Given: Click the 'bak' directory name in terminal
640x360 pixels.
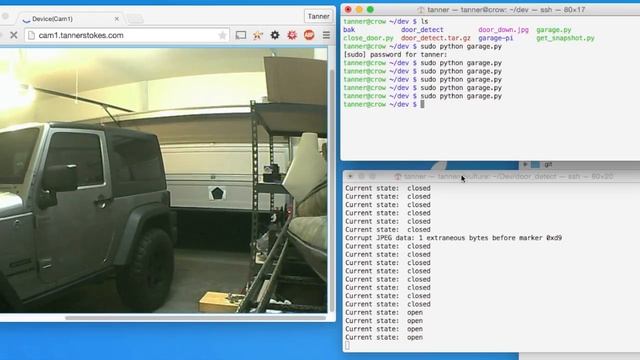Looking at the screenshot, I should point(349,30).
